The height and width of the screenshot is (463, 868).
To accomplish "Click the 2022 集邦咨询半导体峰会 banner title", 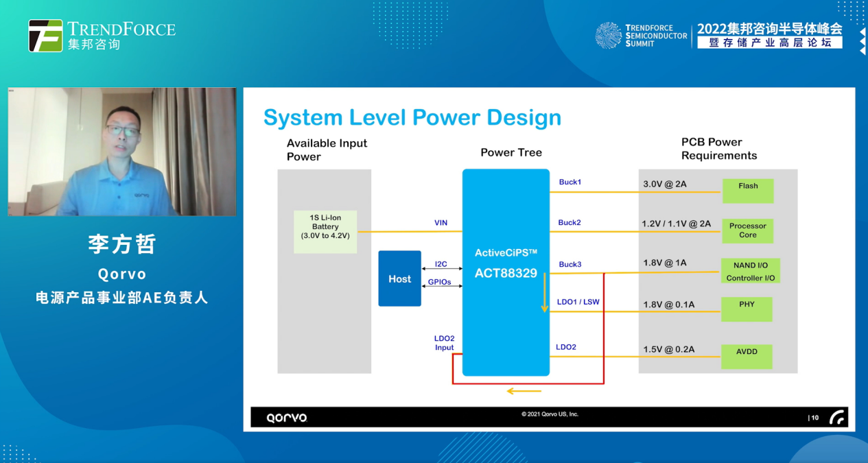I will coord(769,29).
